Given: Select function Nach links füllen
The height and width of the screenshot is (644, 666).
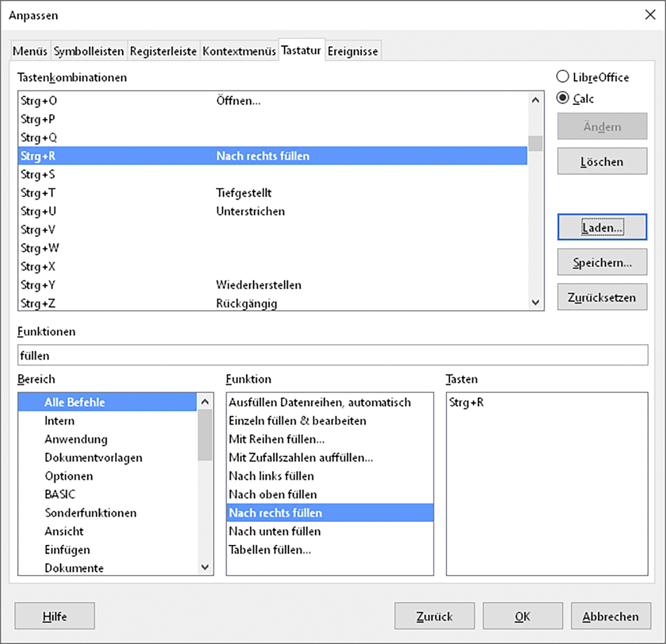Looking at the screenshot, I should pos(330,476).
